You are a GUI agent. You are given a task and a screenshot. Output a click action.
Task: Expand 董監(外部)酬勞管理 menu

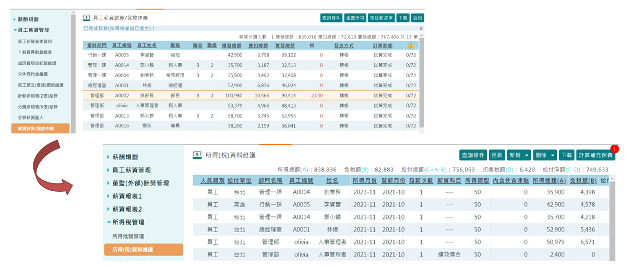140,183
